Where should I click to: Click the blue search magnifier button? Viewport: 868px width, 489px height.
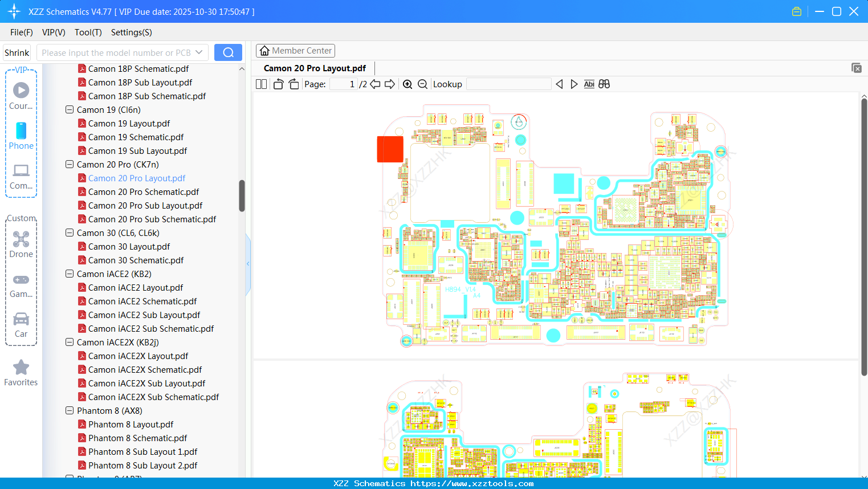click(x=228, y=52)
